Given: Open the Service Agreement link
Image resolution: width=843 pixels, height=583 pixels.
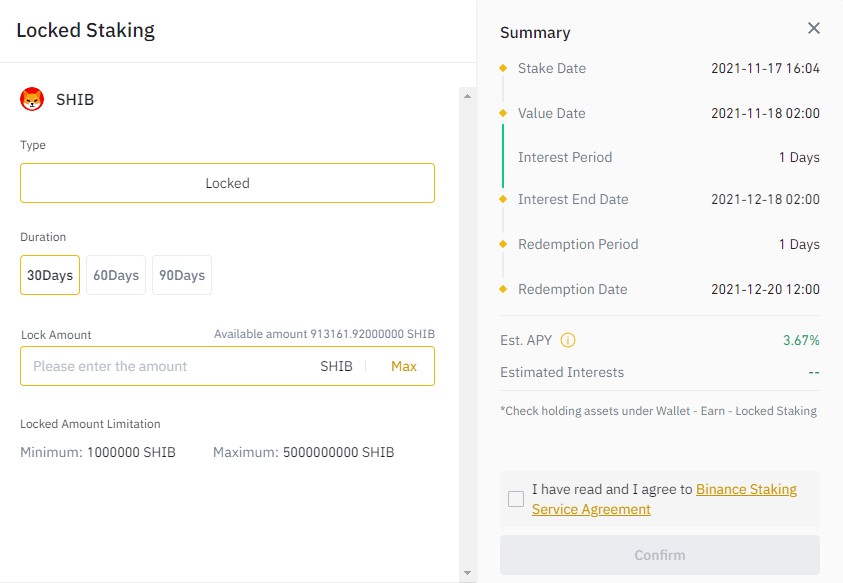Looking at the screenshot, I should [x=591, y=509].
